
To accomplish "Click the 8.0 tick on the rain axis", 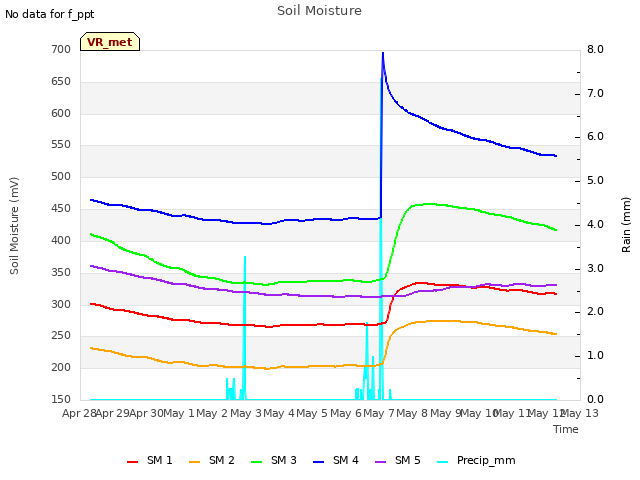I will [x=596, y=49].
